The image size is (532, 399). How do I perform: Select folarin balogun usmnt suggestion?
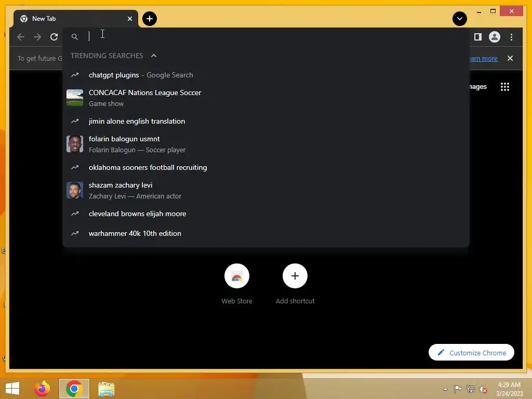tap(266, 144)
